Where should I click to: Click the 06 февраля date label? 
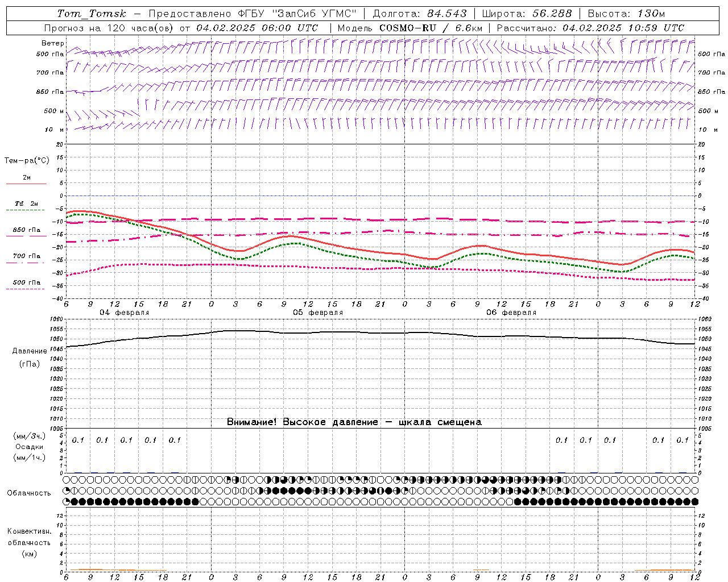coord(511,313)
